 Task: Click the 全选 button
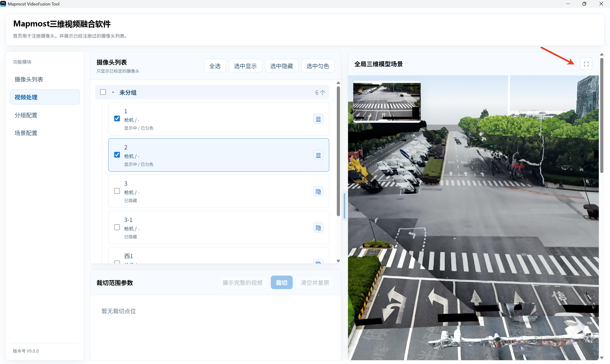point(215,66)
